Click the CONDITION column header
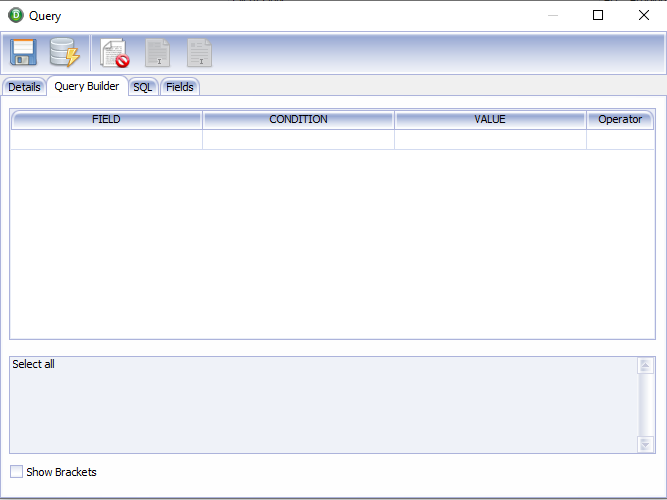This screenshot has height=500, width=667. coord(298,120)
